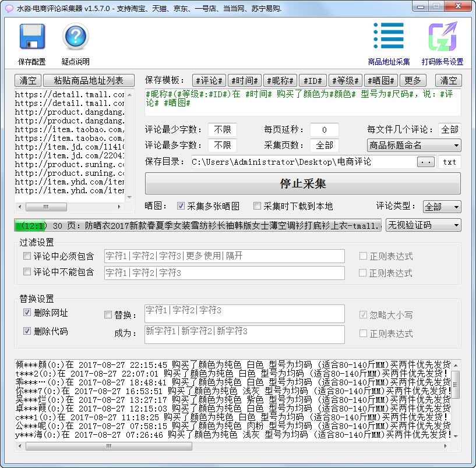Open the 更多 template tags button

click(413, 80)
